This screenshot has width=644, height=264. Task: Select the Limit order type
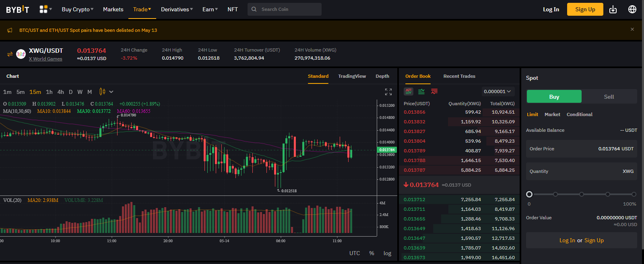click(x=533, y=114)
